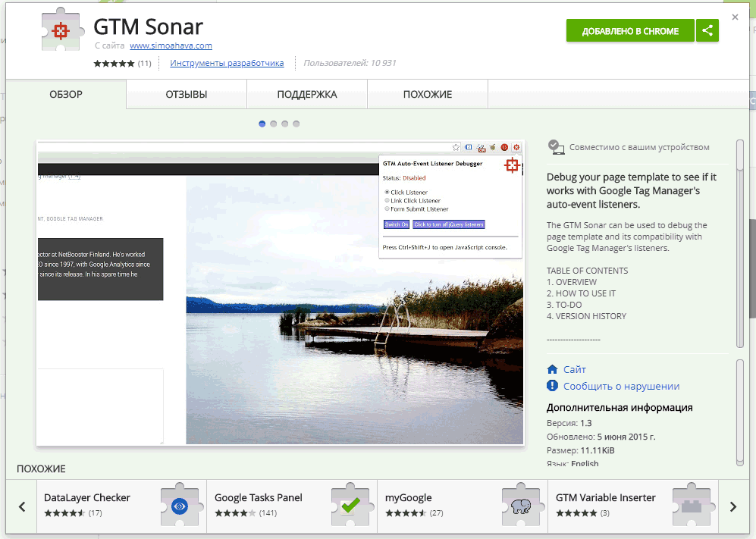Screen dimensions: 756x539
Task: Click the GTM Sonar title heading
Action: click(x=148, y=27)
